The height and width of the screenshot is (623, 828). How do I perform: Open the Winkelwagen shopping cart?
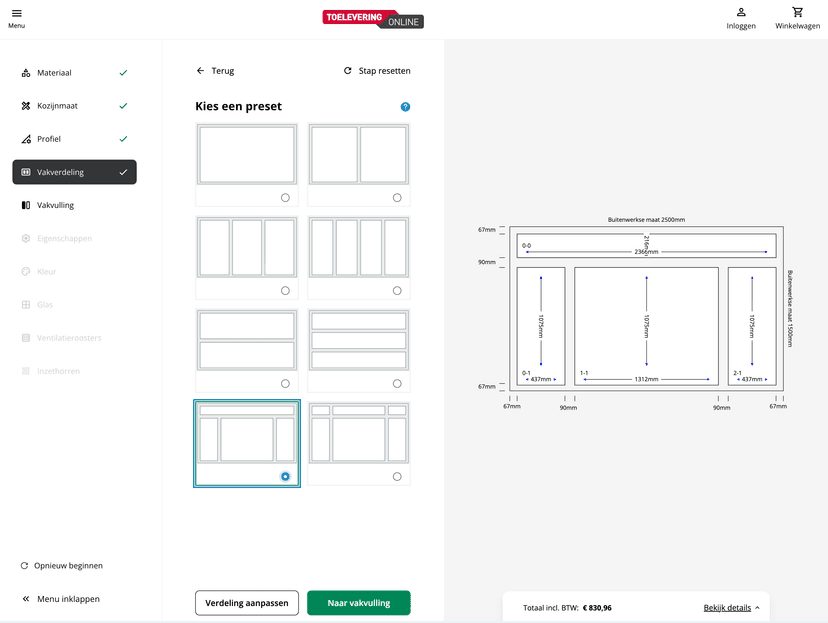point(797,12)
